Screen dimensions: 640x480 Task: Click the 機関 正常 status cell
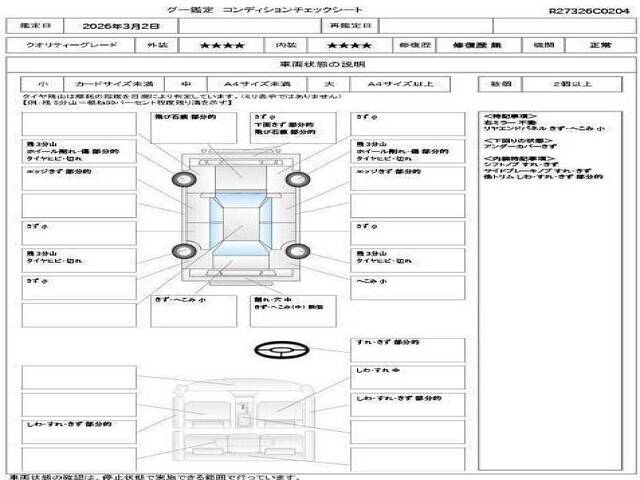(597, 46)
